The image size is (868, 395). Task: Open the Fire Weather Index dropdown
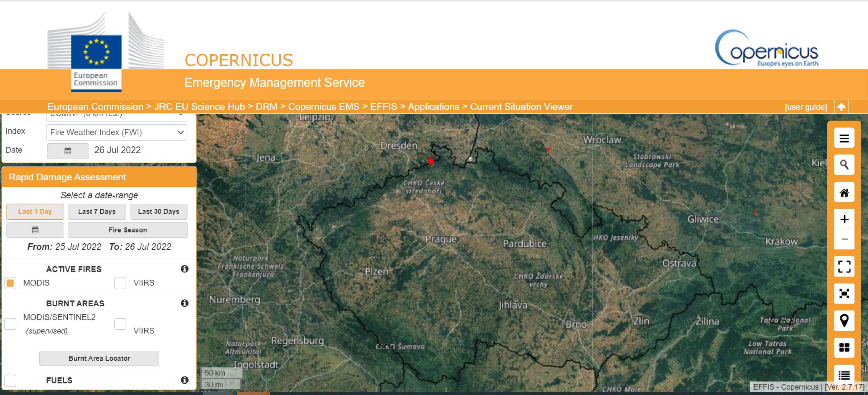(116, 132)
